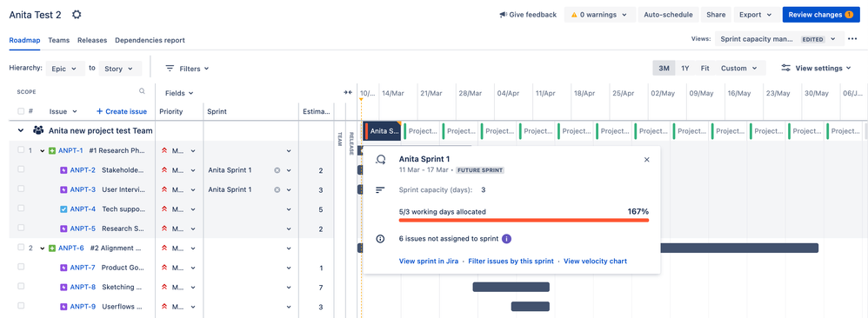
Task: Open the Export dropdown
Action: 756,15
